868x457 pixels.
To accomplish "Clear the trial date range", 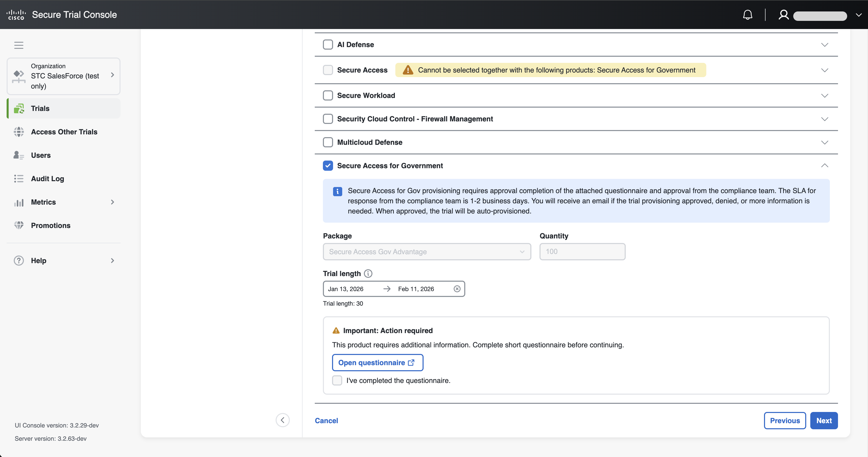I will tap(457, 289).
